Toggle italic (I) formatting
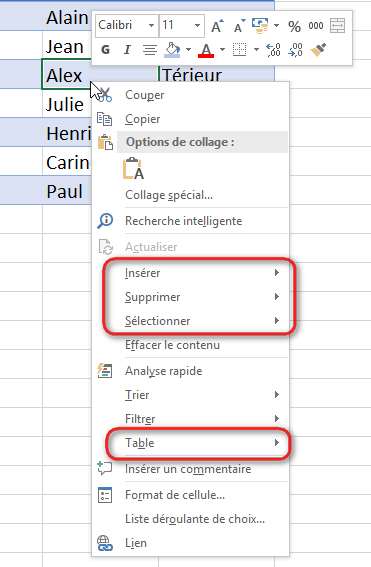The width and height of the screenshot is (371, 567). click(x=127, y=50)
